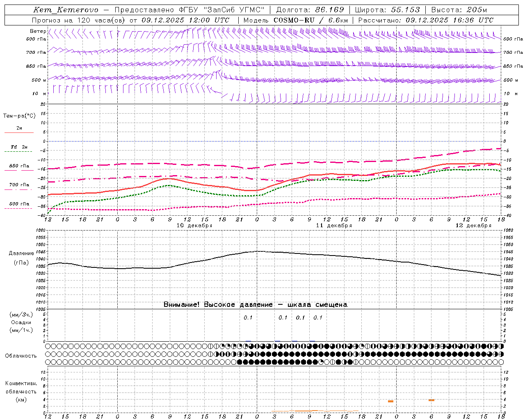
Task: Click the Осадки precipitation label
Action: click(x=21, y=322)
